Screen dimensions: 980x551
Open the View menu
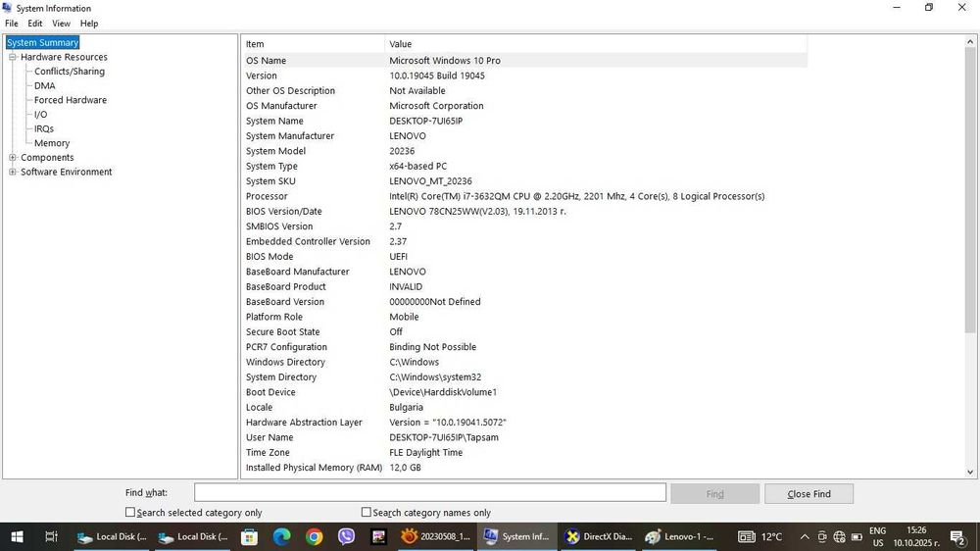(61, 24)
